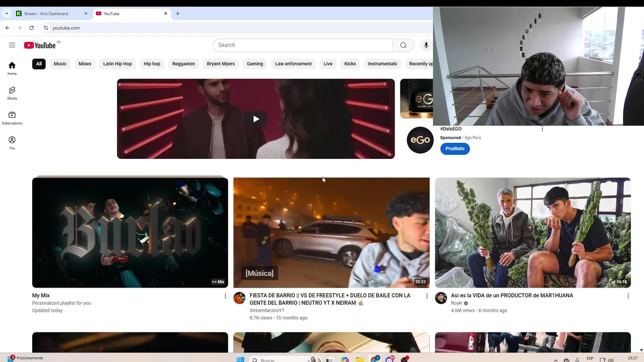Screen dimensions: 644x362
Task: Select the Recently uploaded filter chip
Action: pos(420,64)
